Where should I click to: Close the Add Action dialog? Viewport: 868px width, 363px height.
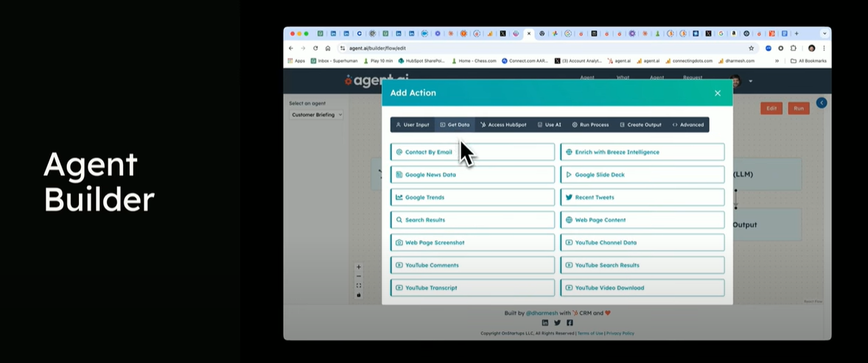718,93
